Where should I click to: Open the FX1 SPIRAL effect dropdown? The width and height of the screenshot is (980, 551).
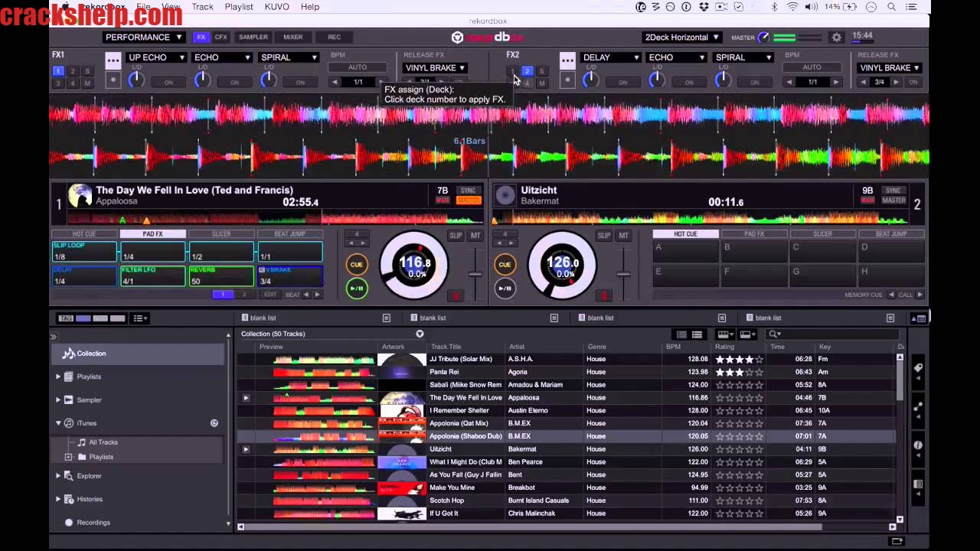point(289,57)
